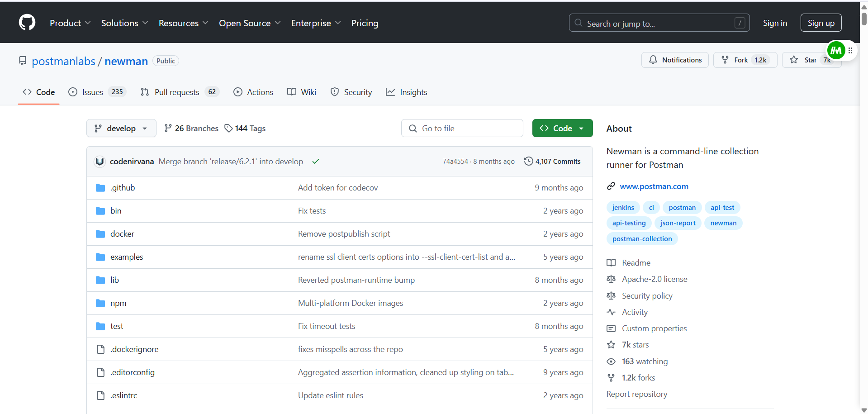
Task: Open the Actions tab
Action: point(253,92)
